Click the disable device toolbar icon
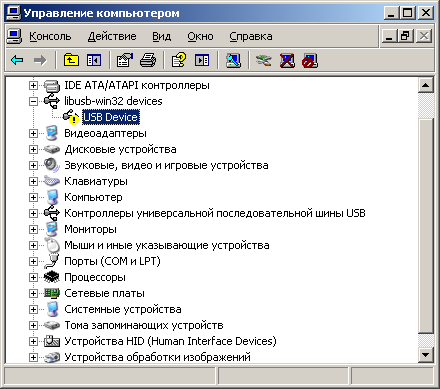Image resolution: width=440 pixels, height=389 pixels. point(310,60)
